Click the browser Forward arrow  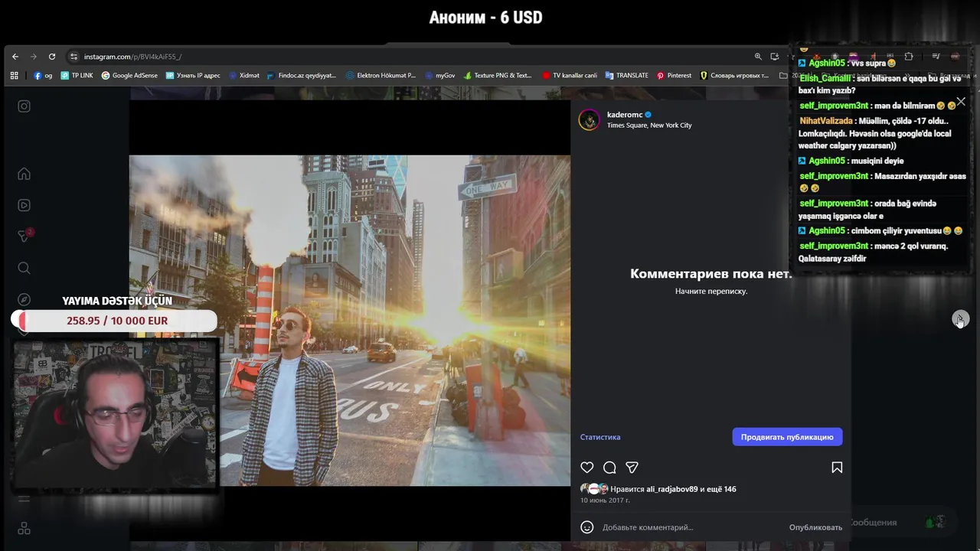pyautogui.click(x=34, y=57)
